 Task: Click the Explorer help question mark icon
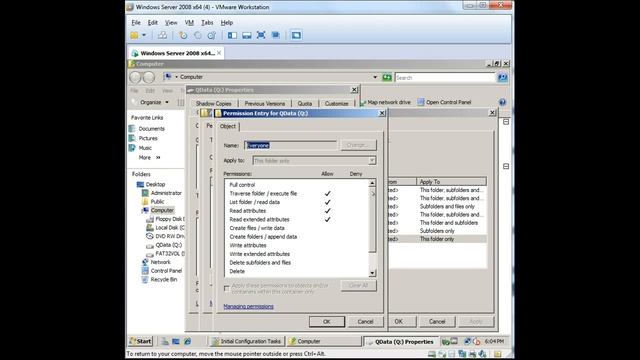(x=502, y=102)
